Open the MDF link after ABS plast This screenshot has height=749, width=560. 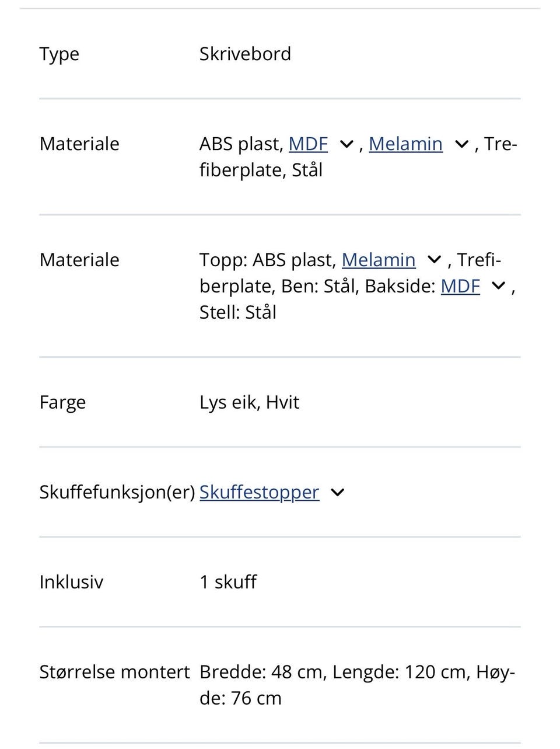tap(308, 144)
